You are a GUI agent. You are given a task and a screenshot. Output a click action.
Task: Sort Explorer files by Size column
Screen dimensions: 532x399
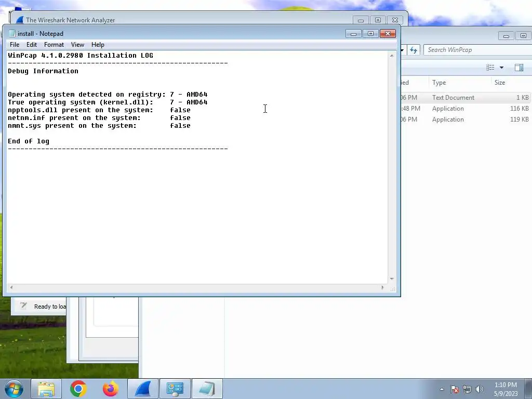coord(511,83)
